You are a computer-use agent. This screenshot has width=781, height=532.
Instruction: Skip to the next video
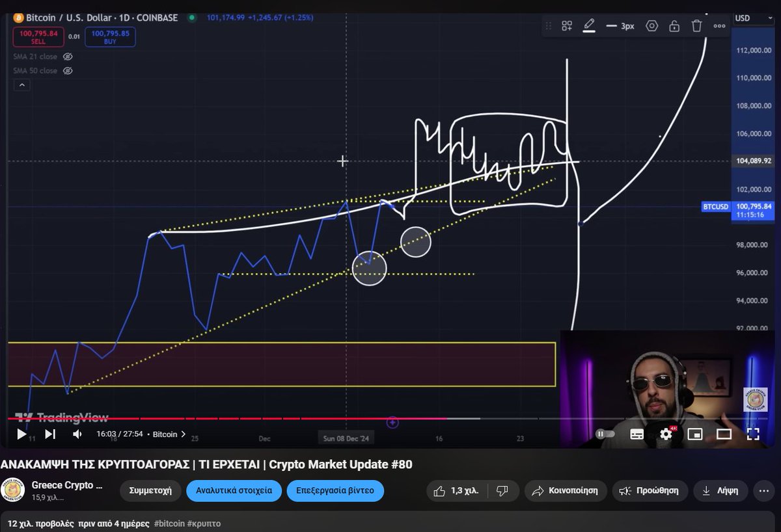[50, 434]
